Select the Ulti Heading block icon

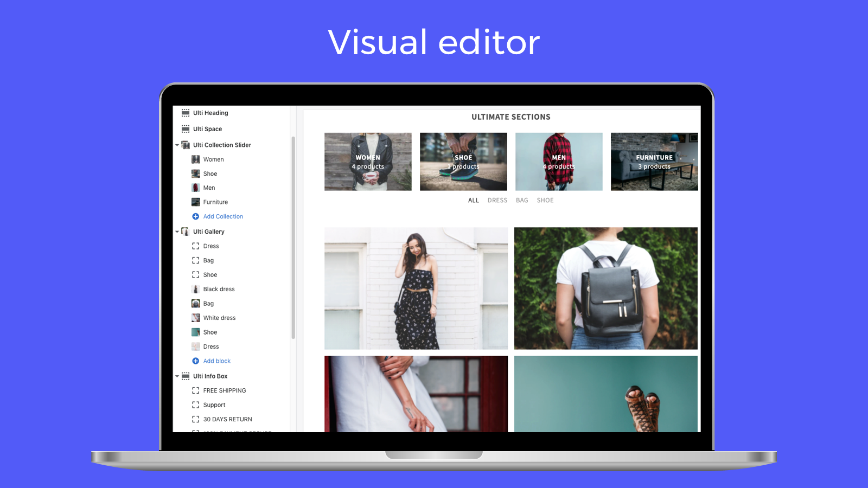(185, 112)
